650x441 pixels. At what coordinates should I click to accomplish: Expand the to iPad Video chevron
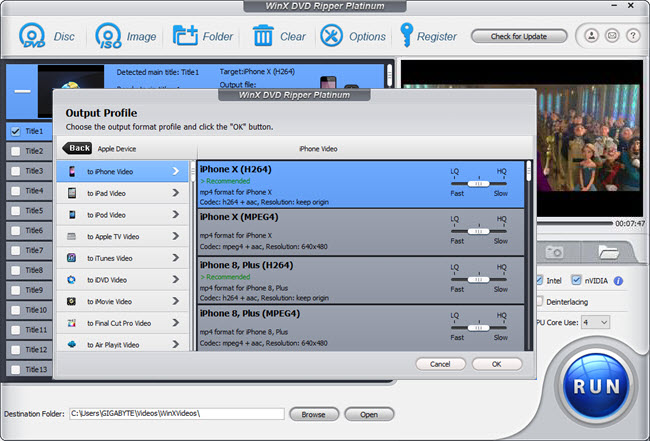coord(176,193)
